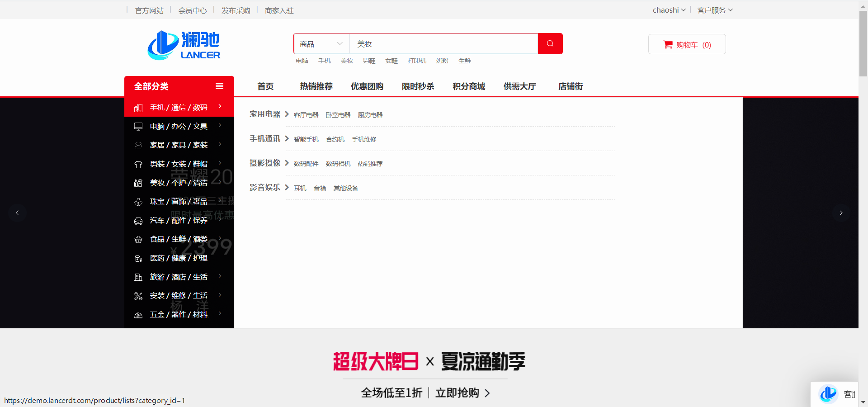
Task: Expand the 客户服务 dropdown menu
Action: click(714, 10)
